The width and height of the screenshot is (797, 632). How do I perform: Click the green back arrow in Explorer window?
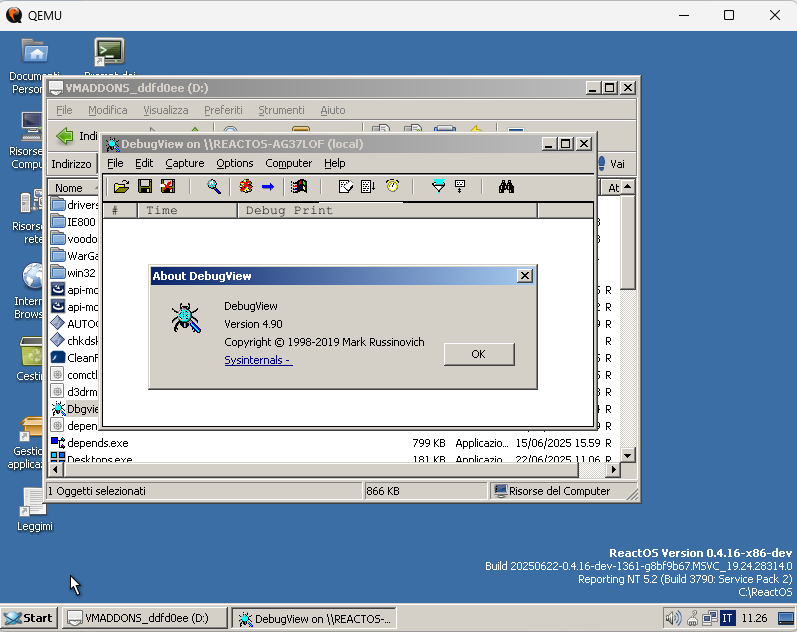coord(65,136)
